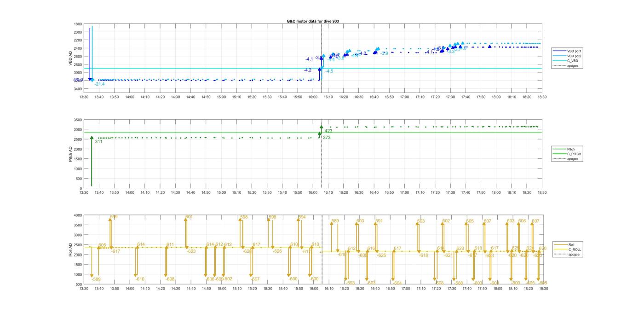The height and width of the screenshot is (319, 644).
Task: Click the '-609' roll label
Action: click(219, 279)
